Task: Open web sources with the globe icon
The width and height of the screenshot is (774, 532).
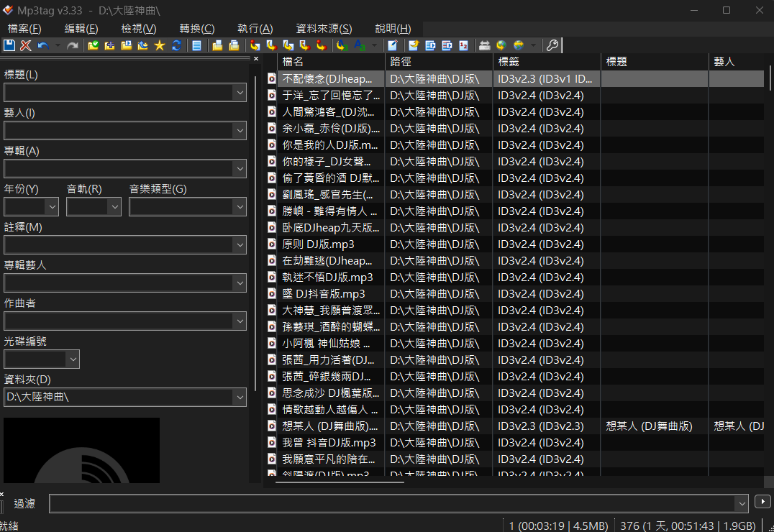Action: click(500, 45)
